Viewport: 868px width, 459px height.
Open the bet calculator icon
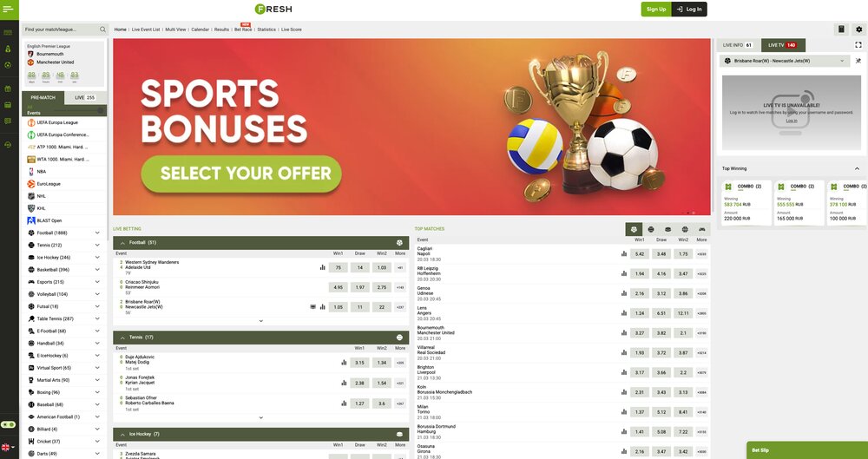click(841, 30)
